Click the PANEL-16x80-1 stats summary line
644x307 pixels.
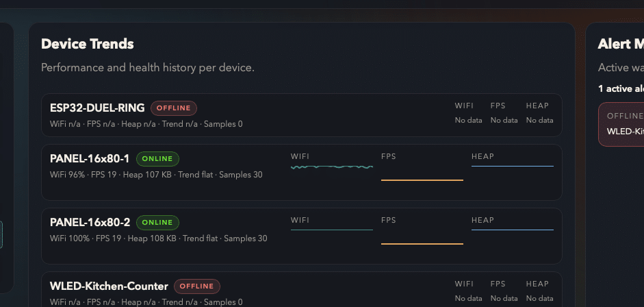point(156,175)
